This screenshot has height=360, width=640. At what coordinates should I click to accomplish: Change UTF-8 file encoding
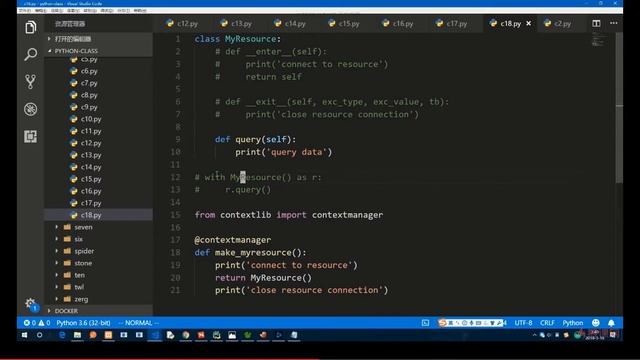[523, 323]
